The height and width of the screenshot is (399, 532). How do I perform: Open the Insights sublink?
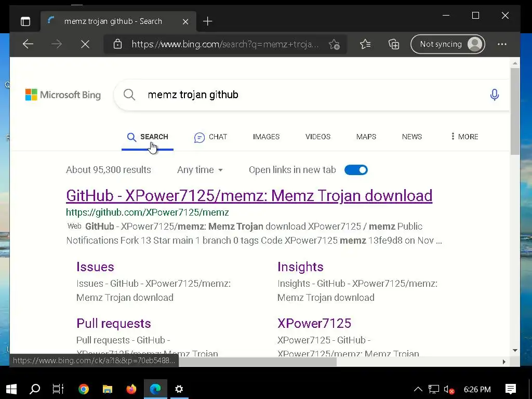coord(300,267)
